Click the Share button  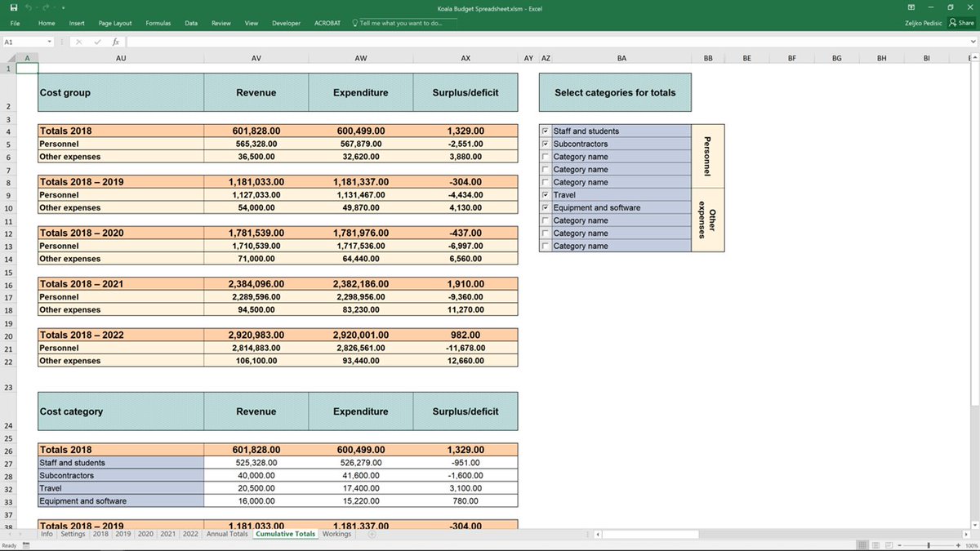pos(962,23)
